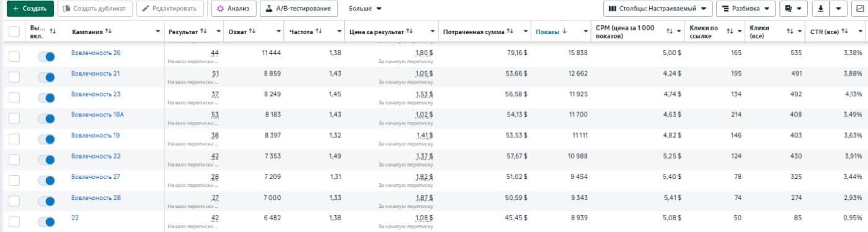This screenshot has height=232, width=868.
Task: Open the Вовлеченость 18А campaign link
Action: click(97, 114)
